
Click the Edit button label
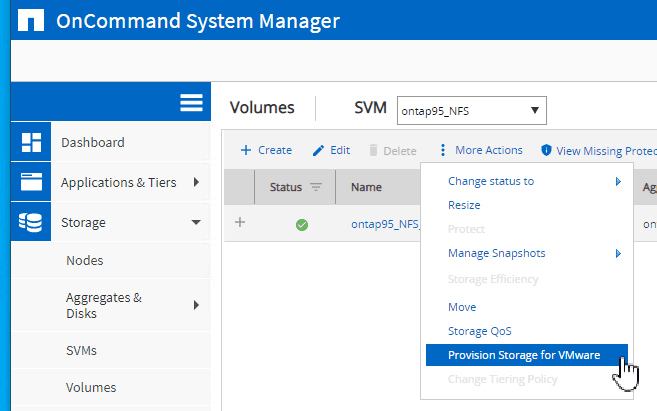(x=340, y=150)
